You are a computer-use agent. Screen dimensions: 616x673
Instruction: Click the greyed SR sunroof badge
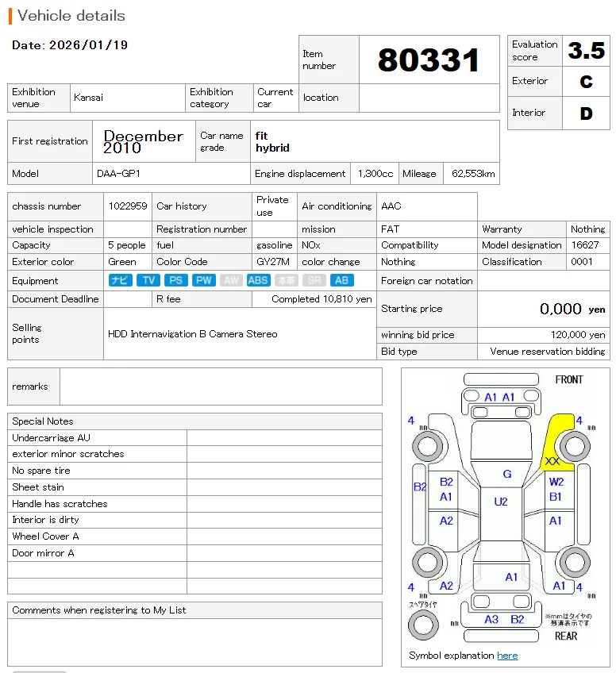pos(314,280)
